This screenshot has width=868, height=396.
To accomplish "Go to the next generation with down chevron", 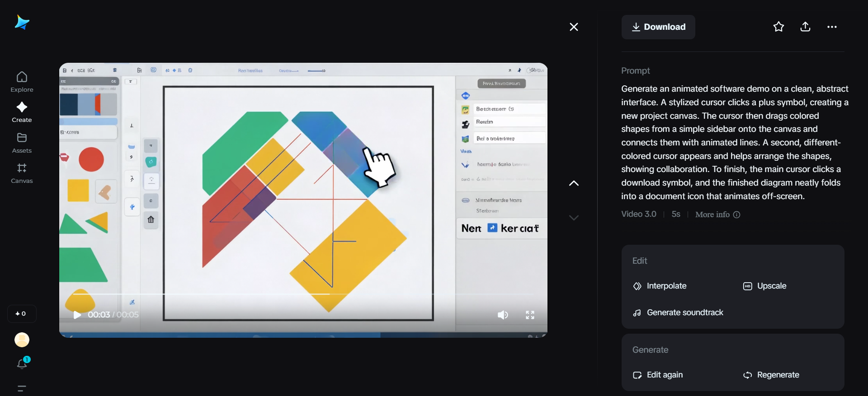I will coord(574,218).
